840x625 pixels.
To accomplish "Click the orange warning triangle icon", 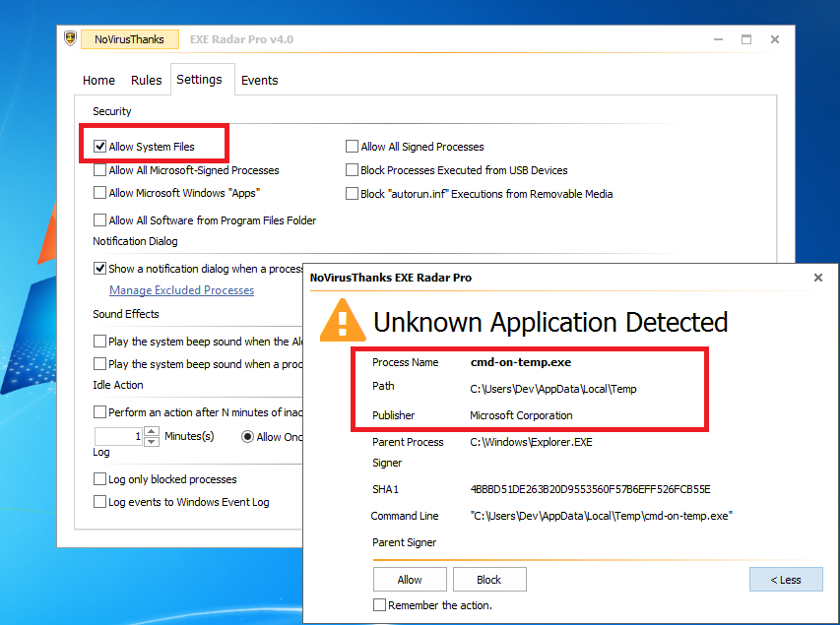I will click(x=343, y=320).
